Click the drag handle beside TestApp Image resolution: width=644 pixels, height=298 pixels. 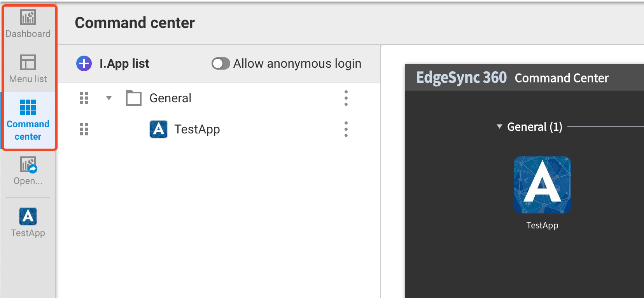[x=84, y=129]
